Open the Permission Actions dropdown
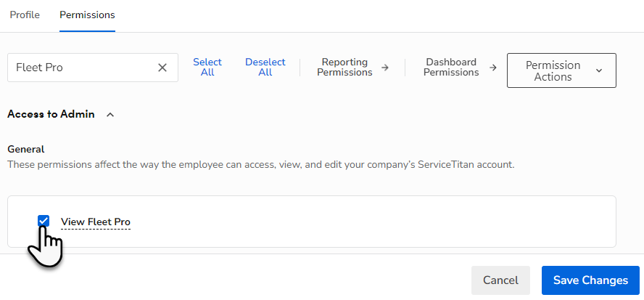Image resolution: width=644 pixels, height=300 pixels. click(561, 70)
